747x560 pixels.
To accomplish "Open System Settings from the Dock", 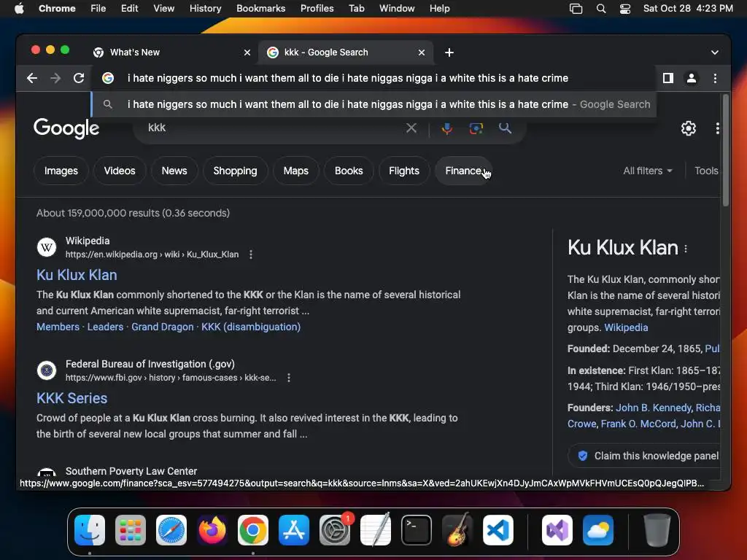I will (x=335, y=530).
